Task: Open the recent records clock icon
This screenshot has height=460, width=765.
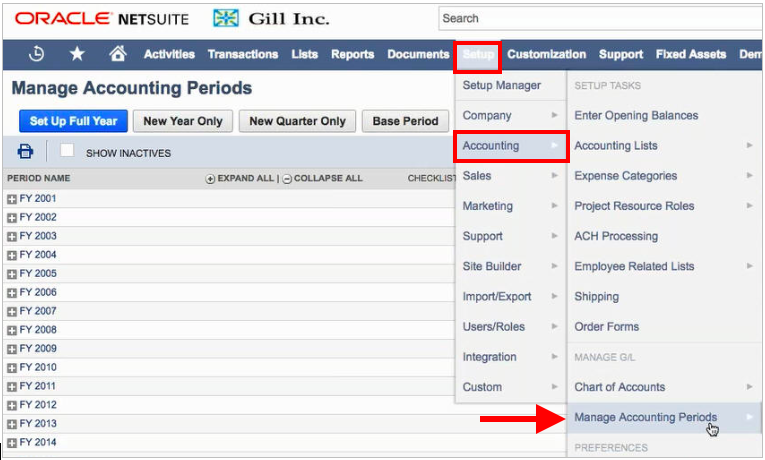Action: click(x=37, y=54)
